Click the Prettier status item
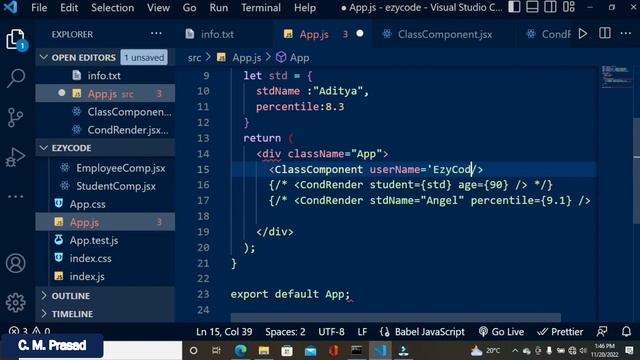The image size is (640, 360). (x=560, y=331)
